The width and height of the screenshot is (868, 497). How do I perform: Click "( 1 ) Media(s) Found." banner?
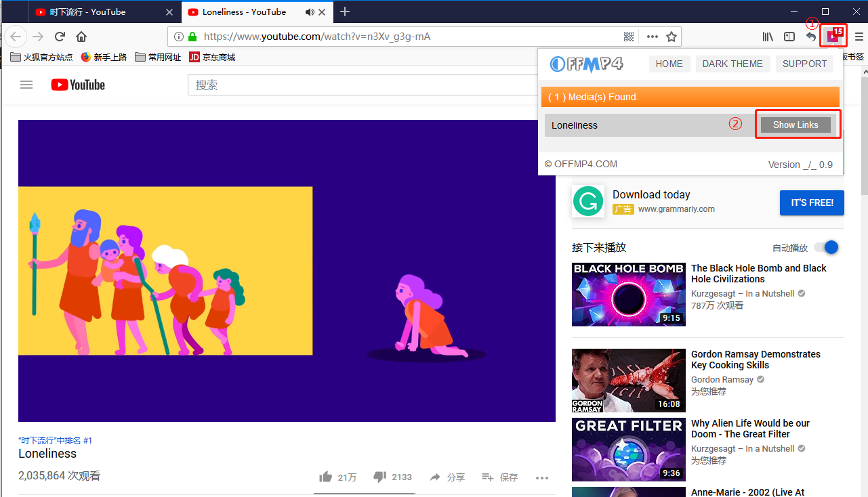pos(690,97)
